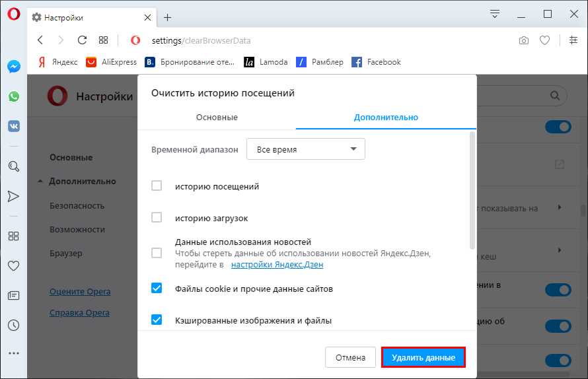Open Facebook Messenger in the sidebar
The image size is (588, 379).
click(x=14, y=67)
